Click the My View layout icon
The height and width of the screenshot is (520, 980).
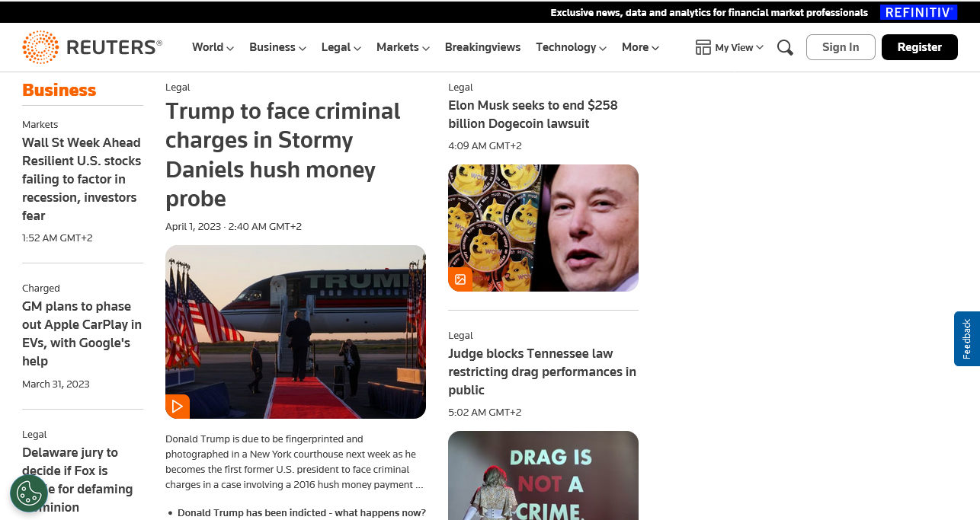(x=703, y=47)
